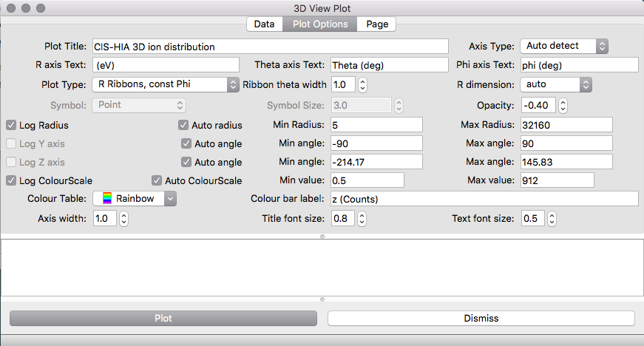Switch to the Page tab

376,24
